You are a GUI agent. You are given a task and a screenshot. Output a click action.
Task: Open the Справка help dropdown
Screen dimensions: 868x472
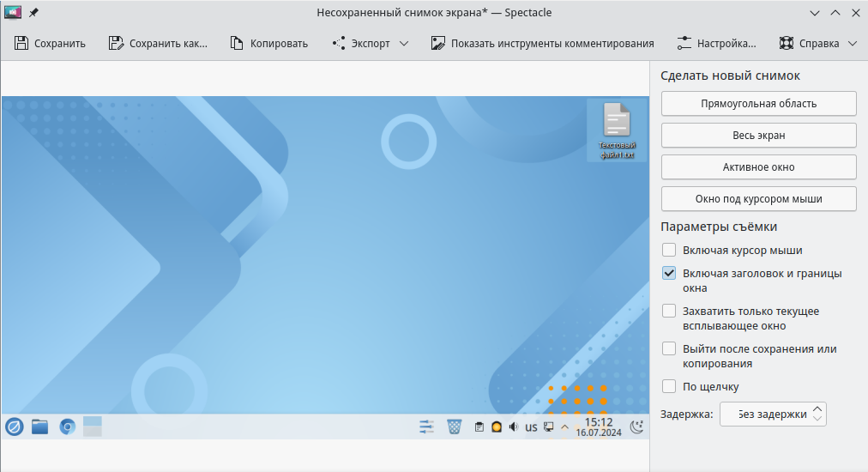(817, 44)
